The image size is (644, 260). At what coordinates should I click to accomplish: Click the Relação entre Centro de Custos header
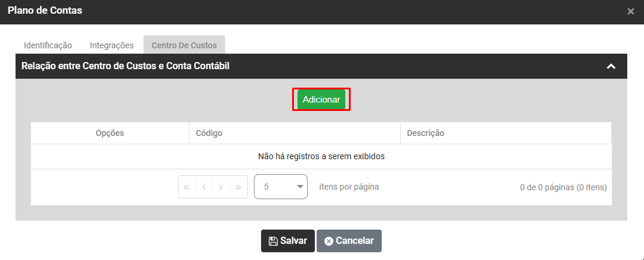pos(125,67)
